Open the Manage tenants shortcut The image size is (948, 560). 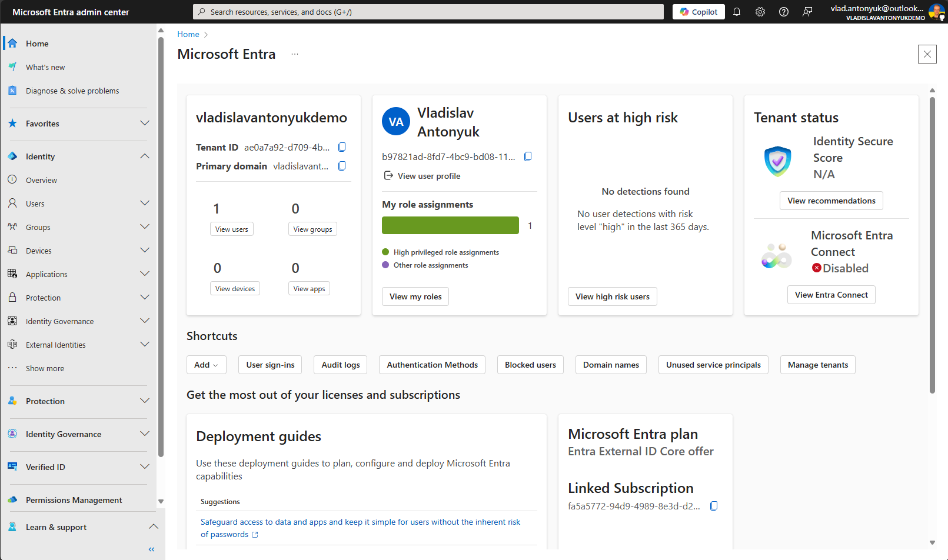point(818,365)
